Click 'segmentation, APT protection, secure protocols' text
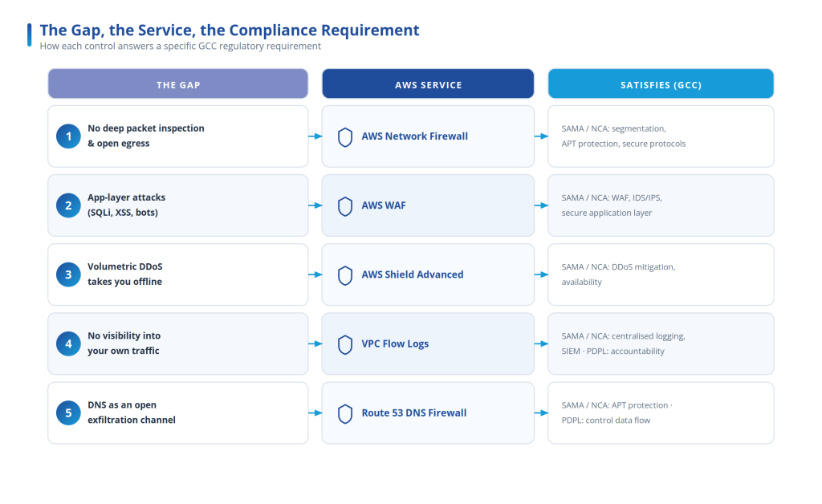Viewport: 822px width, 504px height. (x=623, y=136)
